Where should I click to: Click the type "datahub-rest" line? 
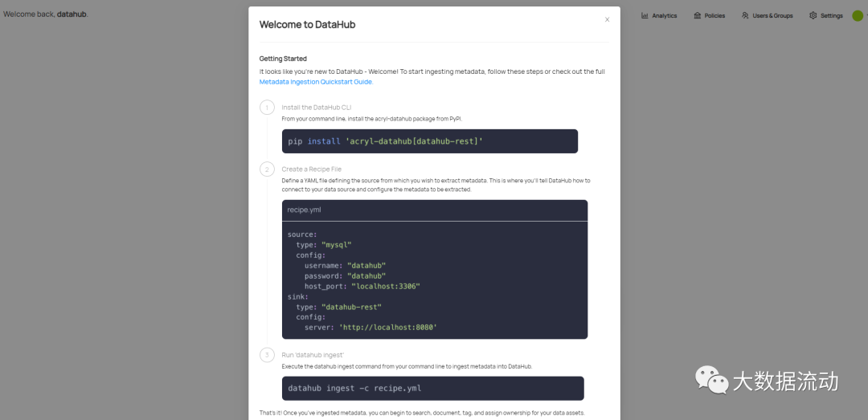(x=339, y=307)
